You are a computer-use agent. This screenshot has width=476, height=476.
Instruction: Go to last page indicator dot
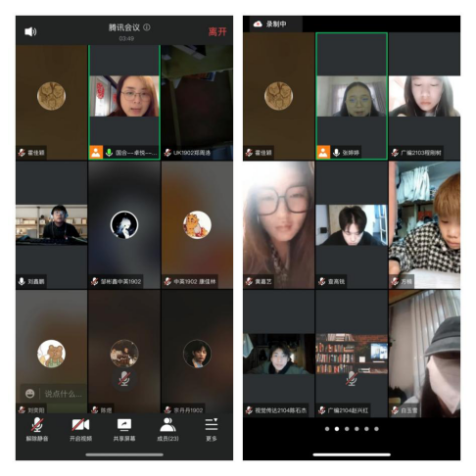(x=376, y=429)
